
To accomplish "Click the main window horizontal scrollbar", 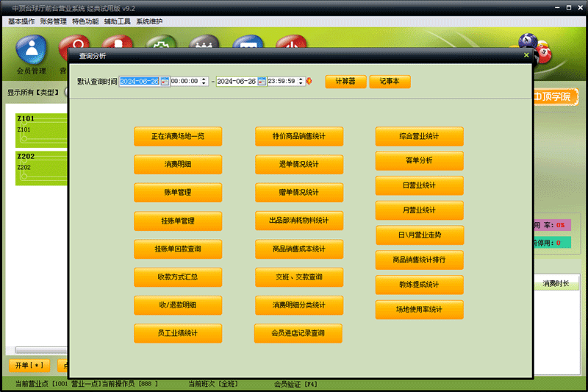I will (41, 350).
